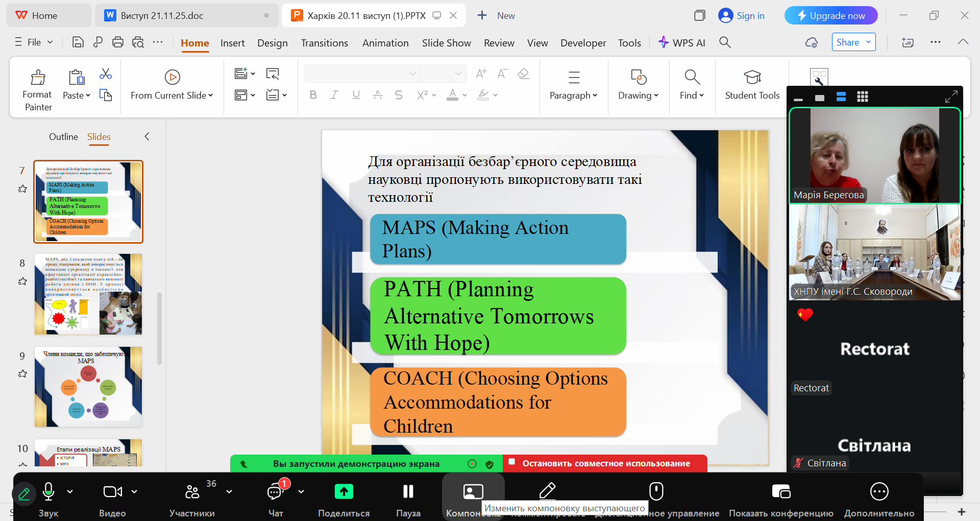
Task: Toggle the video camera on or off
Action: (x=112, y=492)
